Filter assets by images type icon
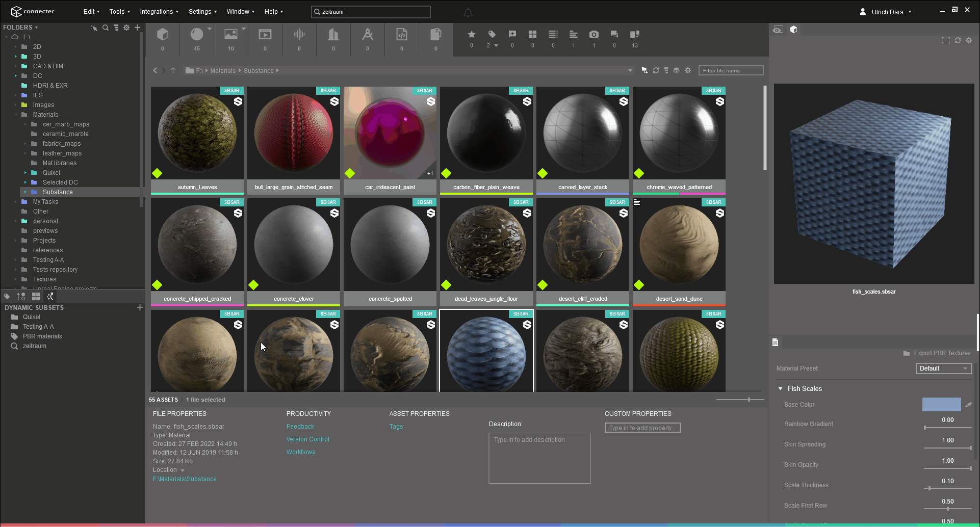The width and height of the screenshot is (980, 527). click(x=231, y=34)
